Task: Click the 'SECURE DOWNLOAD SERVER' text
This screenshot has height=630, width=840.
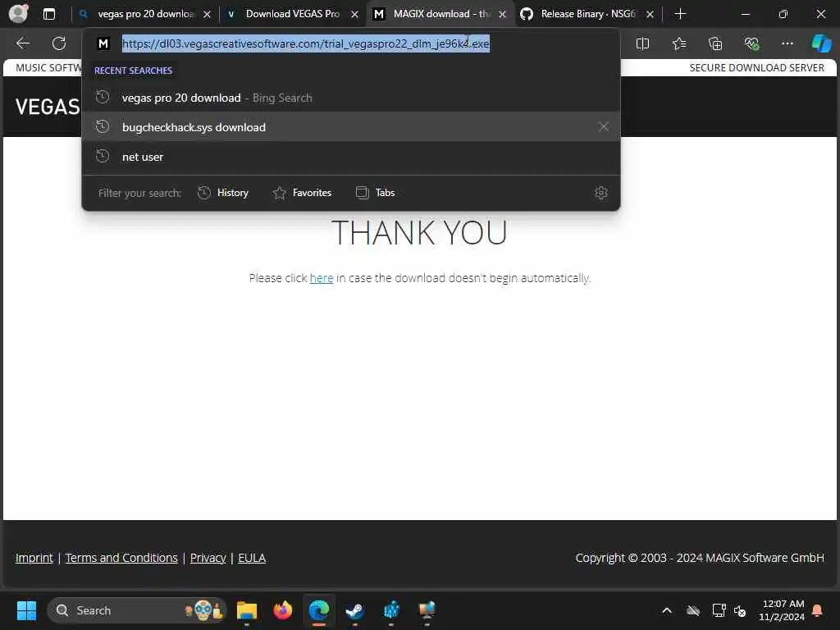Action: tap(756, 67)
